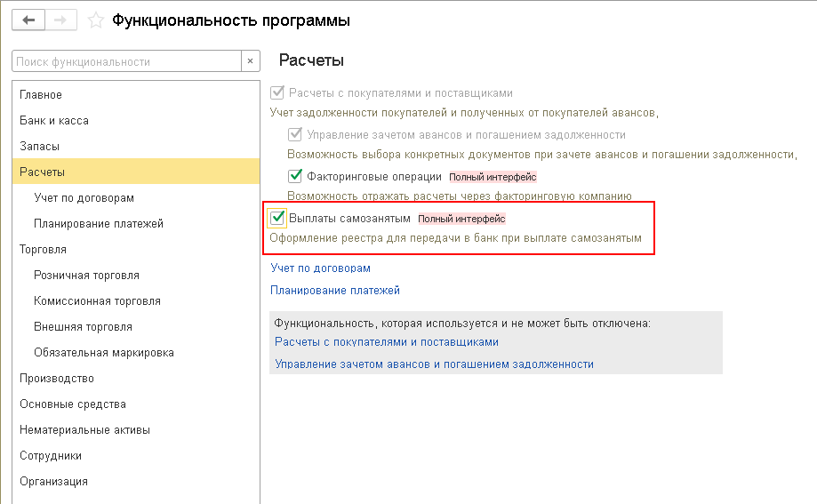Screen dimensions: 817x504
Task: Open the Производство section
Action: (x=57, y=379)
